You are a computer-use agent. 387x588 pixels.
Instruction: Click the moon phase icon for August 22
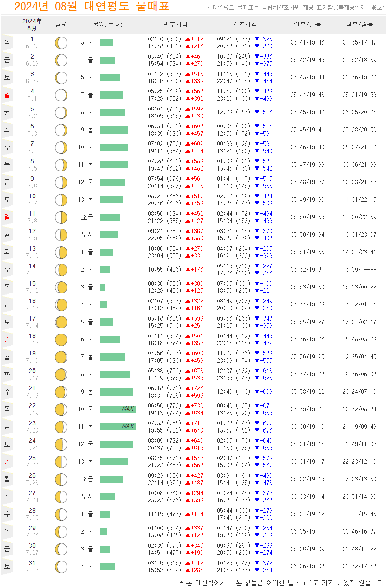coord(61,410)
